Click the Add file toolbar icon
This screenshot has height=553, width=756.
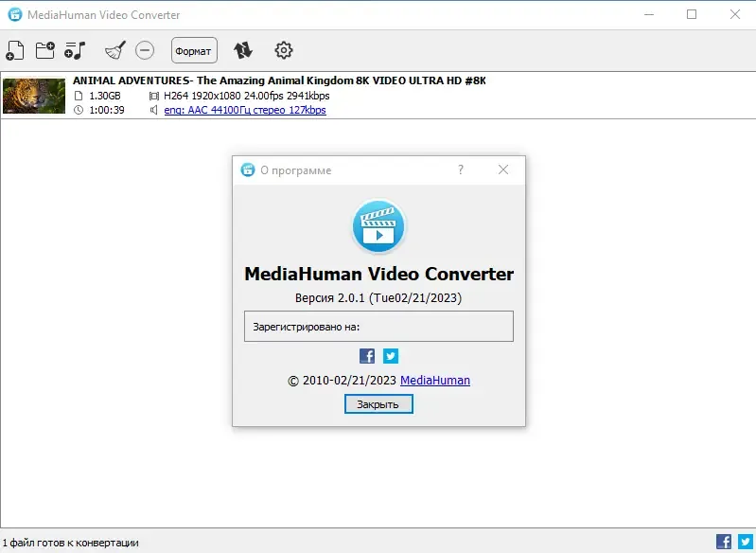14,50
